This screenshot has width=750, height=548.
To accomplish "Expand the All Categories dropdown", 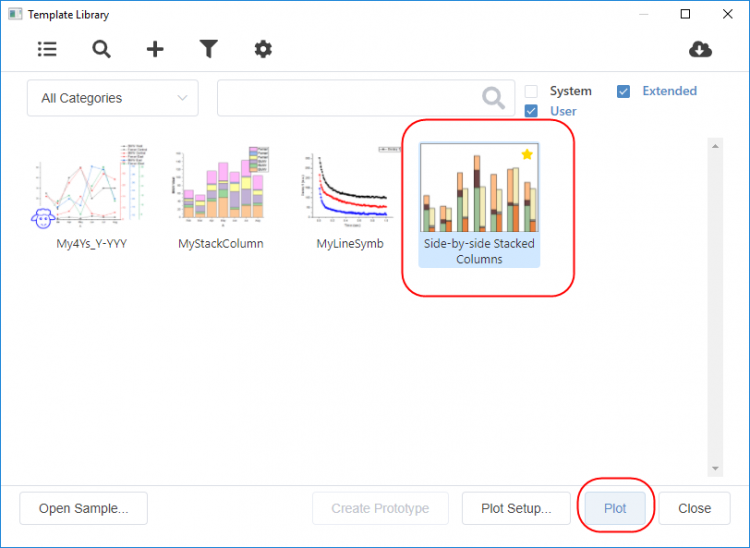I will pyautogui.click(x=113, y=98).
